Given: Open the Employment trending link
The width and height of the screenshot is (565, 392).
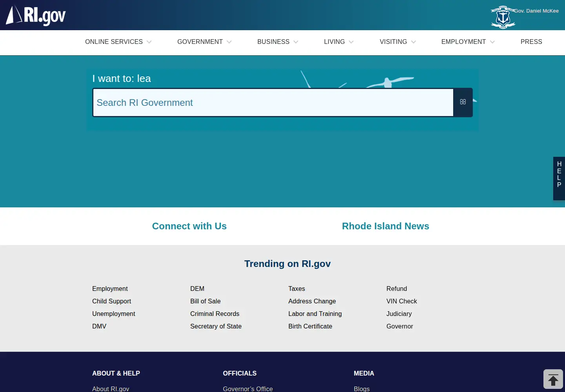Looking at the screenshot, I should click(x=110, y=289).
